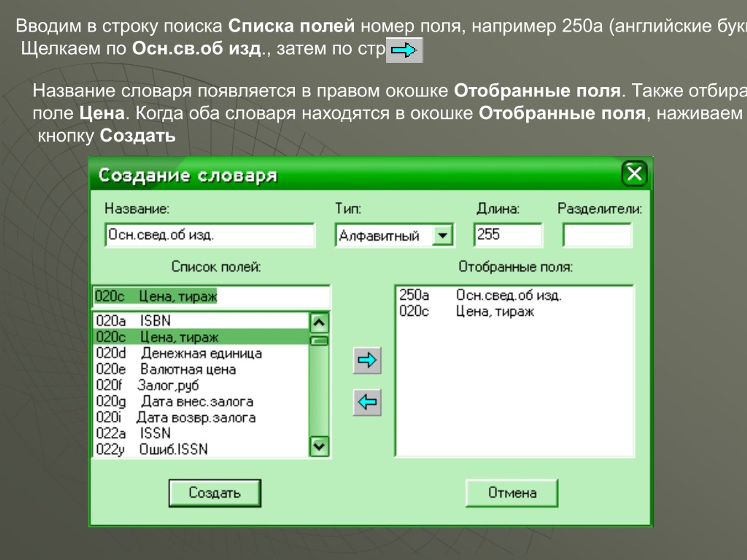
Task: Close the Создание словаря dialog
Action: click(x=634, y=174)
